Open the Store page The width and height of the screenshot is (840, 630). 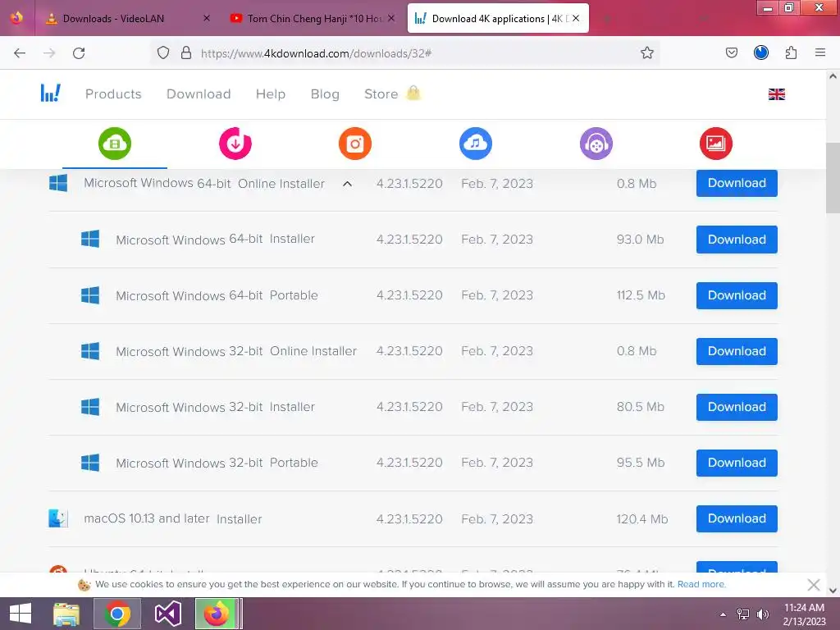[x=381, y=94]
